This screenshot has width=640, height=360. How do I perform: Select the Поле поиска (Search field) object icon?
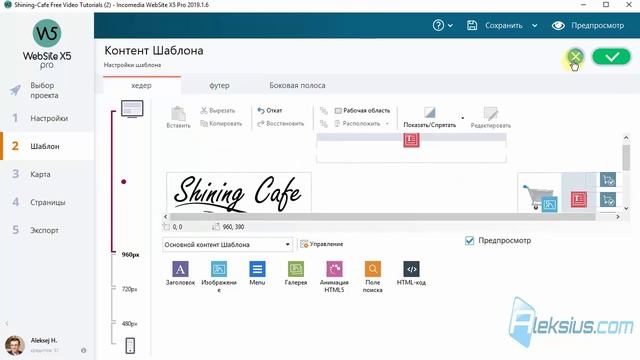[x=373, y=269]
